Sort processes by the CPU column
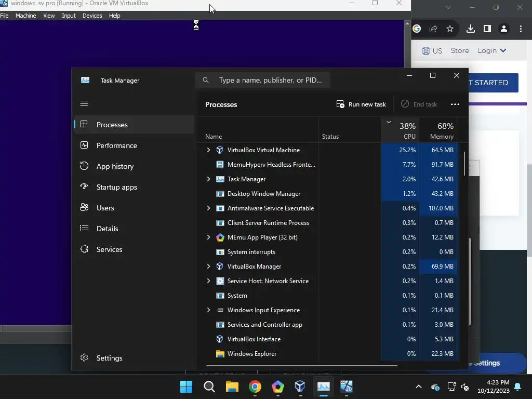 [401, 130]
